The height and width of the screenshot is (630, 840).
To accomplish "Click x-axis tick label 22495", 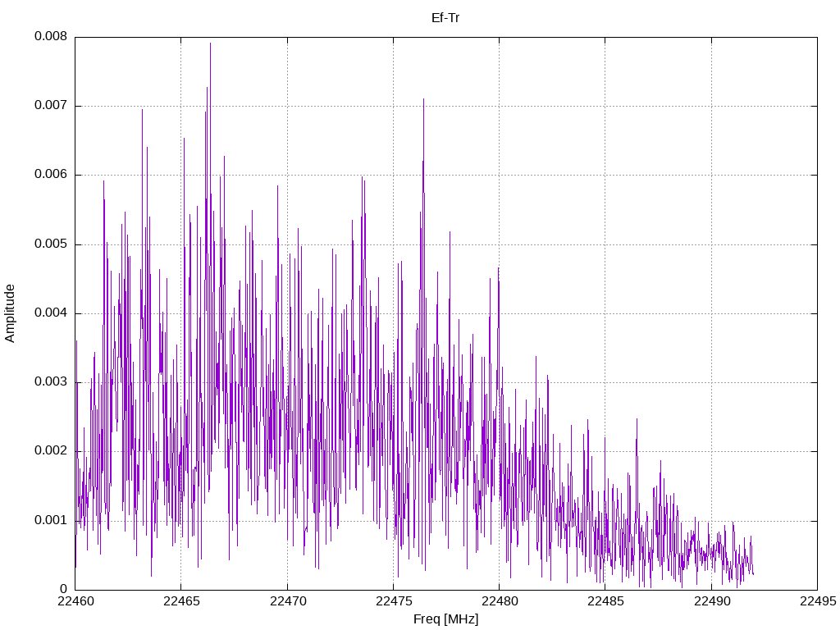I will tap(818, 601).
